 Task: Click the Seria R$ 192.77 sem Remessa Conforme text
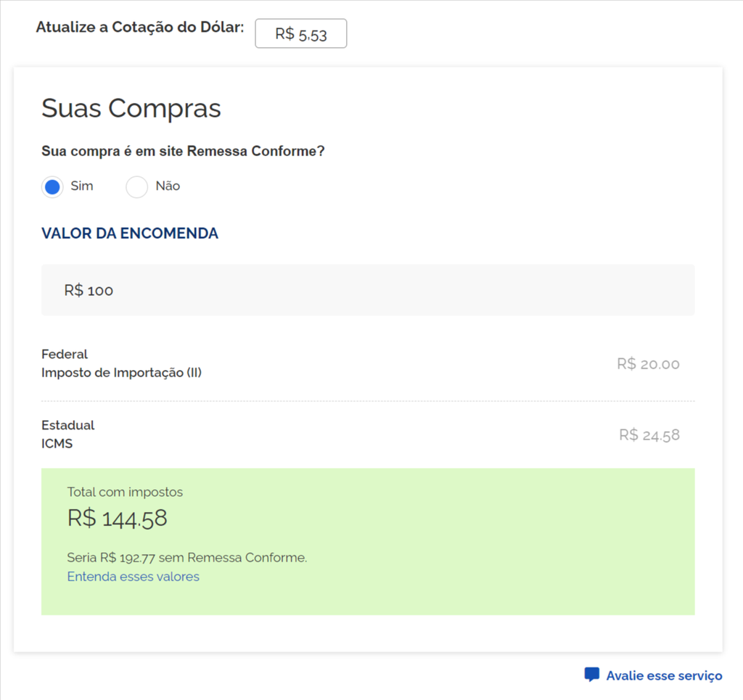(x=187, y=557)
